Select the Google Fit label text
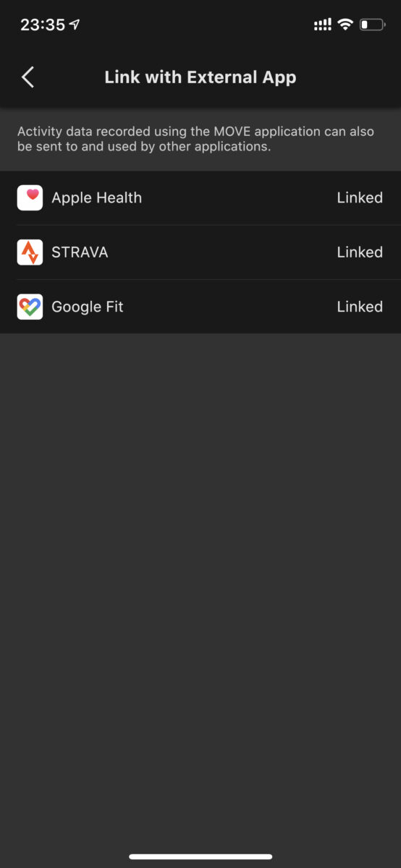The image size is (401, 868). pos(88,307)
